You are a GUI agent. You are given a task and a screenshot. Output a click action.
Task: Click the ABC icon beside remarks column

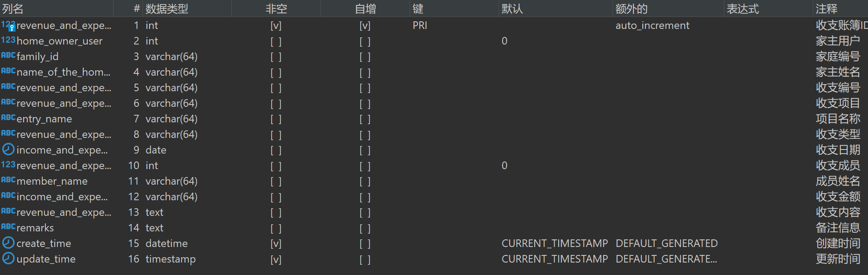[x=8, y=227]
